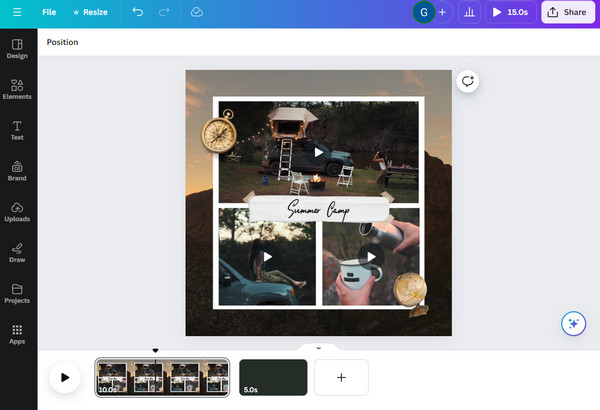Preview the 15.0s video playback
600x410 pixels.
510,12
